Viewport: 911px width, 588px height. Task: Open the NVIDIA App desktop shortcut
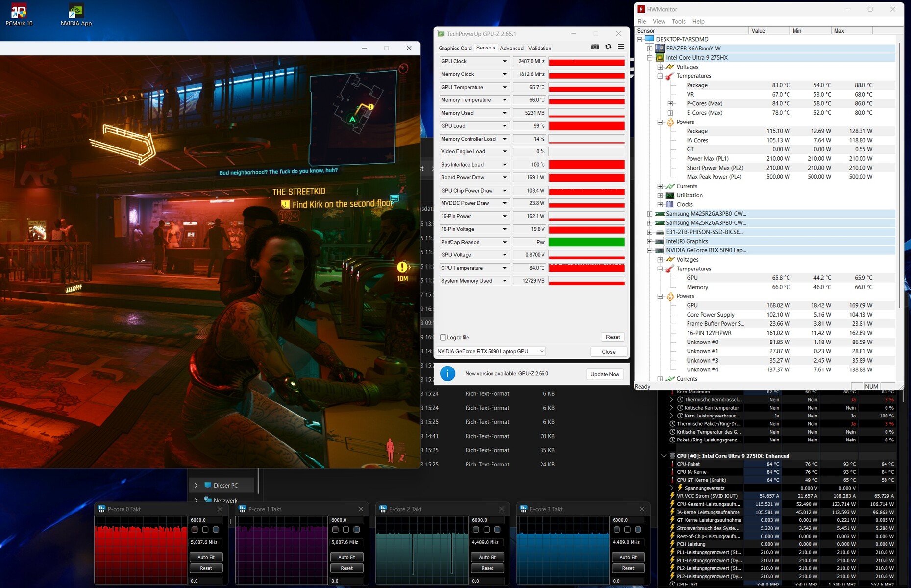coord(76,15)
